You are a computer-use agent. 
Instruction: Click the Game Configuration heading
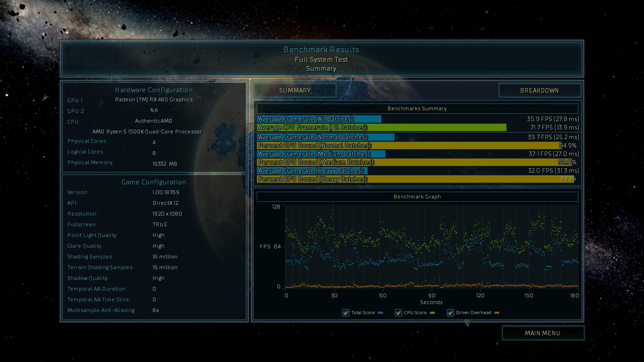click(154, 182)
